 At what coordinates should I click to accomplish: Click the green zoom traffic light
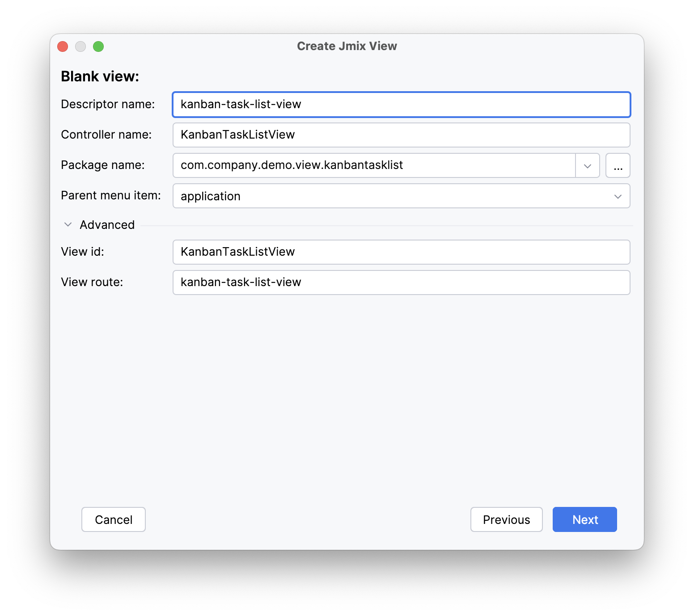coord(99,46)
